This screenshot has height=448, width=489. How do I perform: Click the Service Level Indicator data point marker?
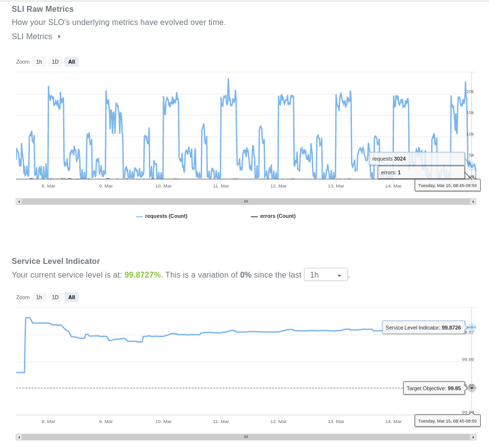point(472,327)
